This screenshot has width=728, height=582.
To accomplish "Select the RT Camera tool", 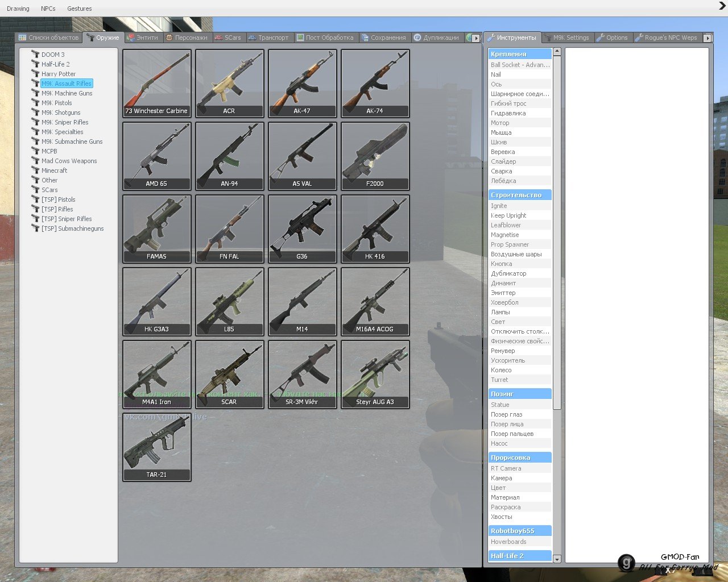I will tap(520, 468).
